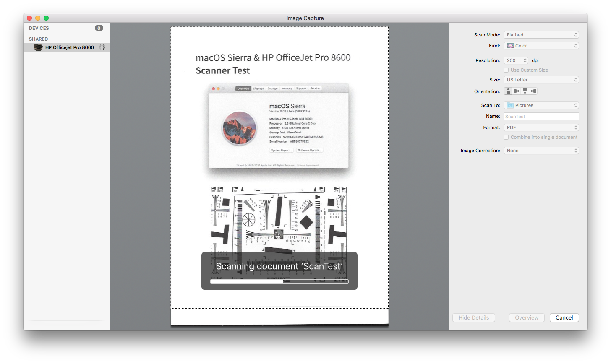The image size is (611, 364).
Task: Click the scanned page preview title text
Action: (x=273, y=64)
